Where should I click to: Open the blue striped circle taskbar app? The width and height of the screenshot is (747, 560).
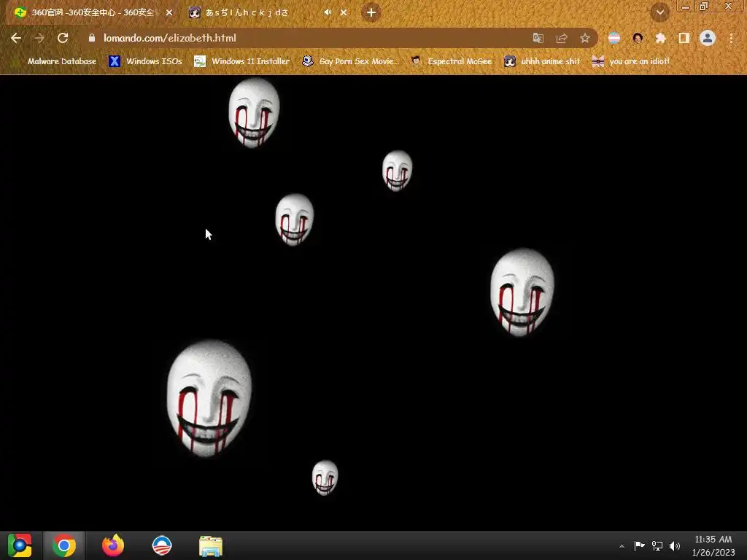click(x=162, y=545)
